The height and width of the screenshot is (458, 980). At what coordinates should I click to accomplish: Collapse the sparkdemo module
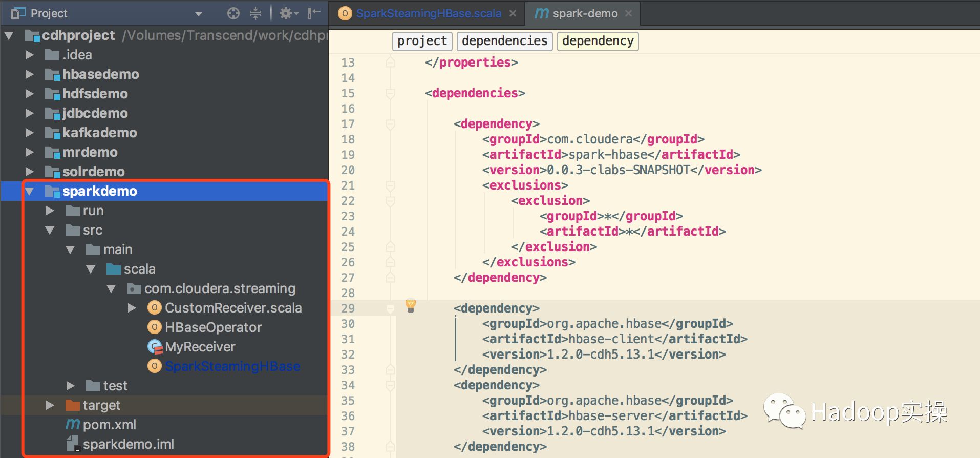click(x=30, y=191)
